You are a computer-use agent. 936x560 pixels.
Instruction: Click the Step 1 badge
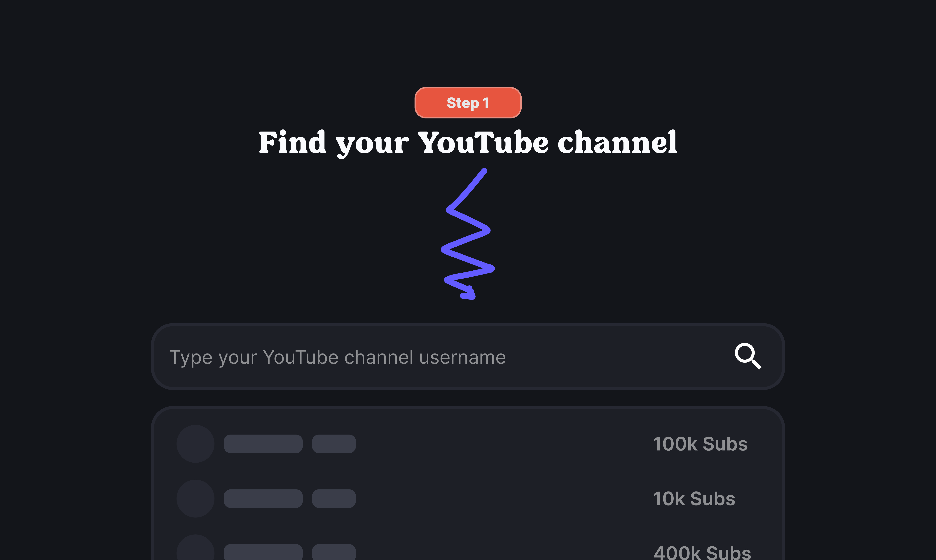468,103
